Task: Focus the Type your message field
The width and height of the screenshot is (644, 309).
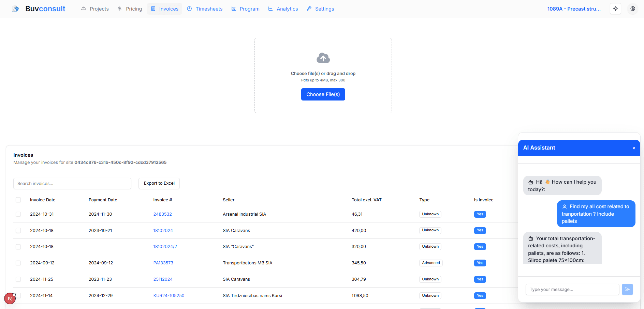Action: [x=572, y=289]
